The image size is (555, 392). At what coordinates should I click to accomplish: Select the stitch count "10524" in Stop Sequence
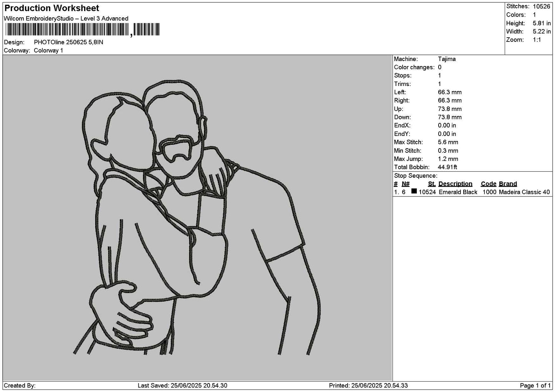click(x=427, y=192)
